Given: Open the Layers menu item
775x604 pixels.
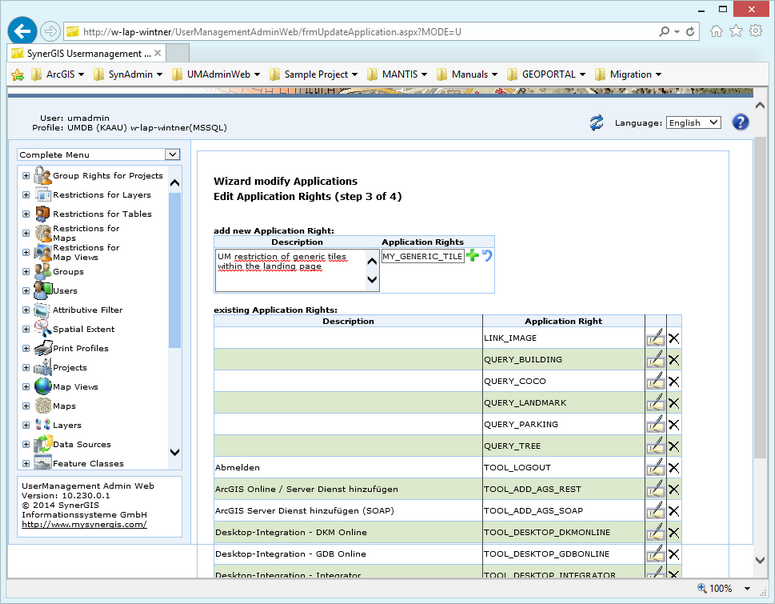Looking at the screenshot, I should pos(67,425).
